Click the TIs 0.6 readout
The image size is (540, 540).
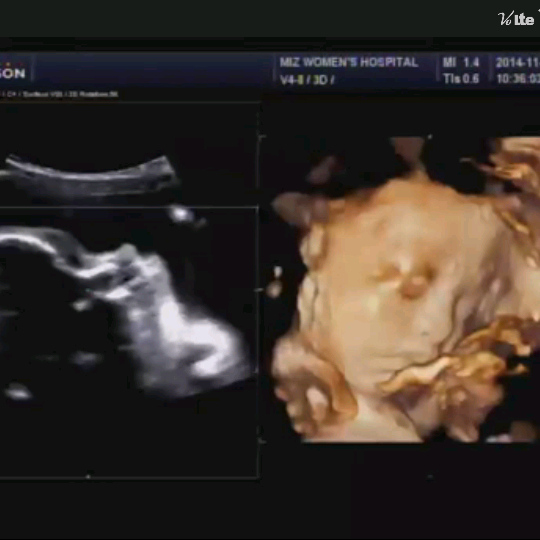coord(461,79)
